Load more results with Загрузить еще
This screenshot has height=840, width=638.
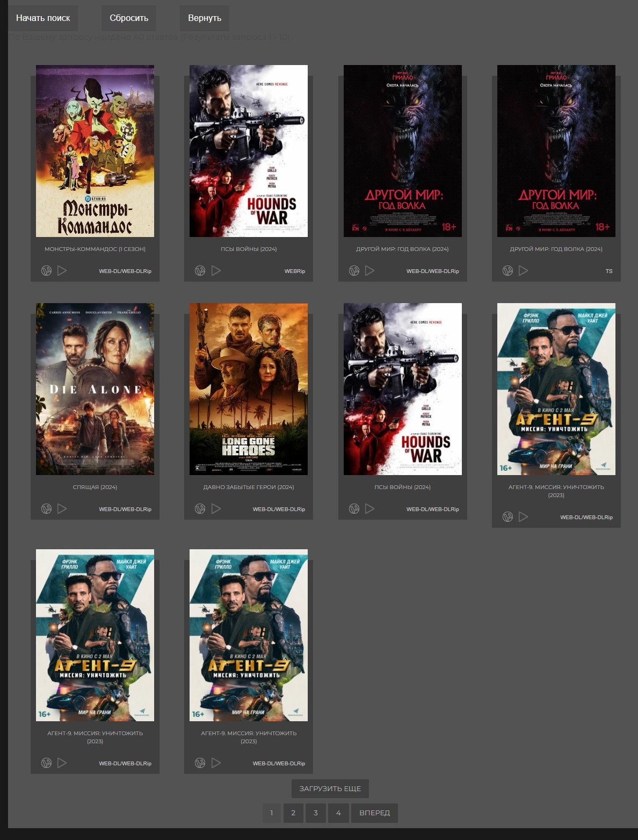click(330, 789)
